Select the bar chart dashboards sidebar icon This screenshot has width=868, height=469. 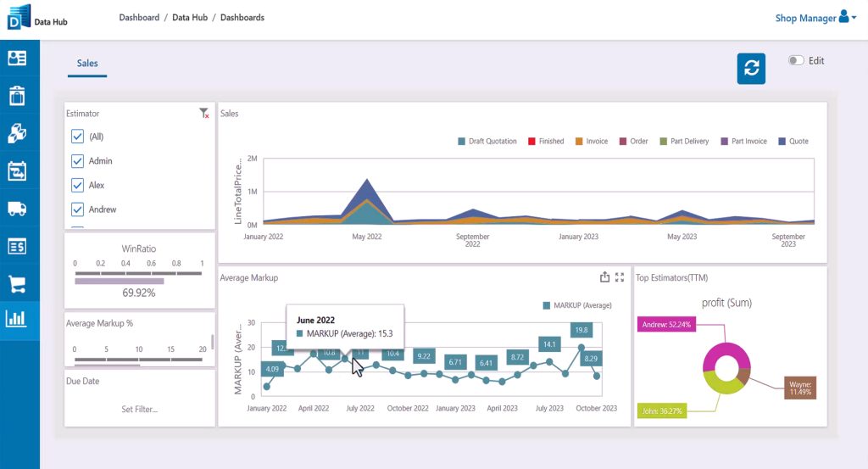pyautogui.click(x=17, y=320)
